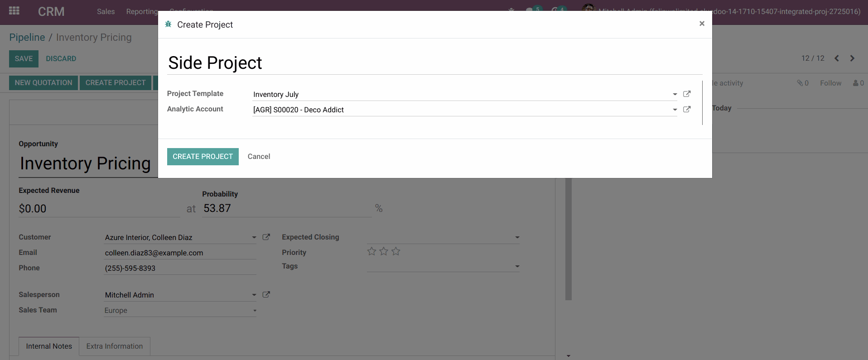Set priority to one star
The image size is (868, 360).
coord(371,251)
